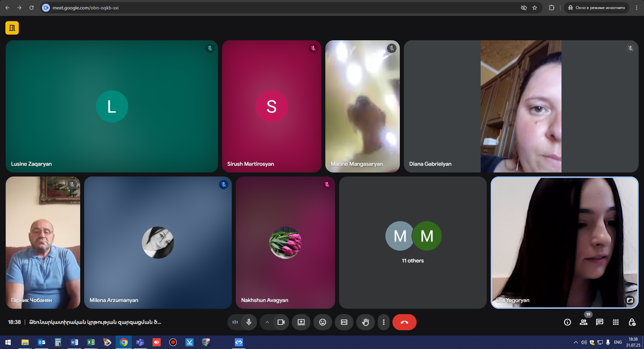Viewport: 644px width, 349px height.
Task: Click muted mic icon on Lusine Zaqaryan's tile
Action: click(x=210, y=48)
